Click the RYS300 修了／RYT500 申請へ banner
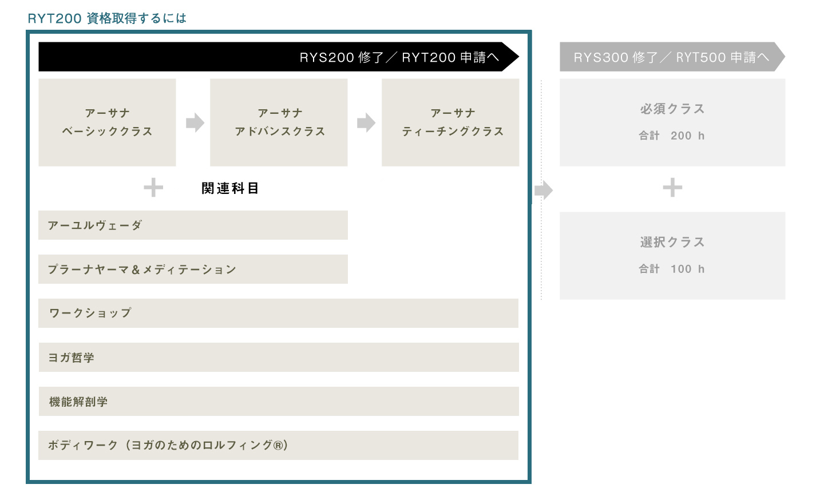824x504 pixels. pos(672,57)
